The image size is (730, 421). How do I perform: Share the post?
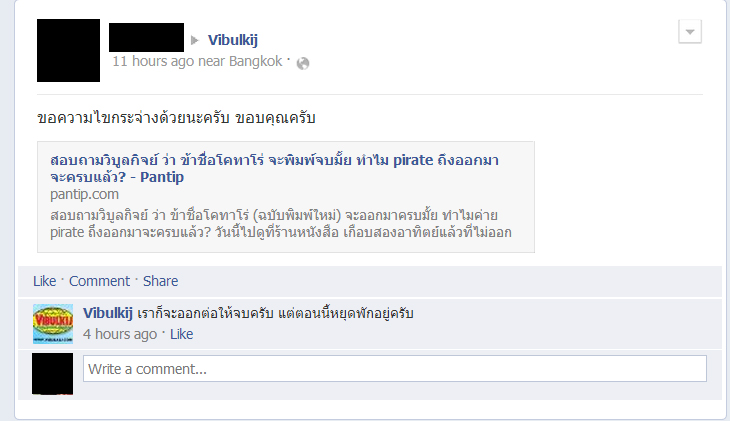tap(160, 281)
